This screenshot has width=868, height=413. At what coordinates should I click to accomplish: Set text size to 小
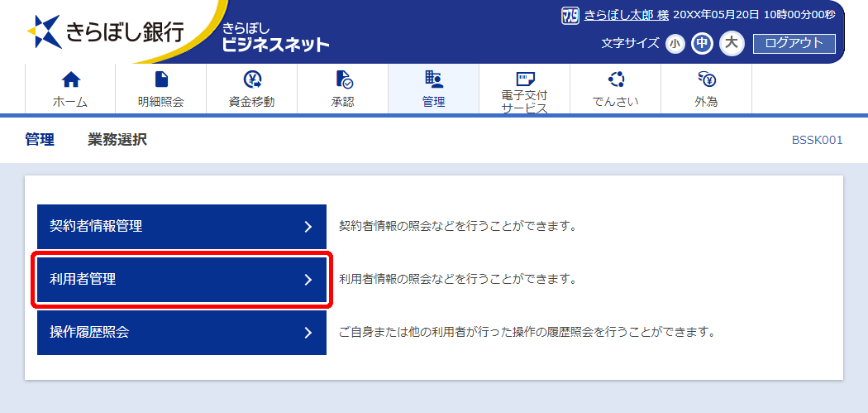[x=675, y=43]
